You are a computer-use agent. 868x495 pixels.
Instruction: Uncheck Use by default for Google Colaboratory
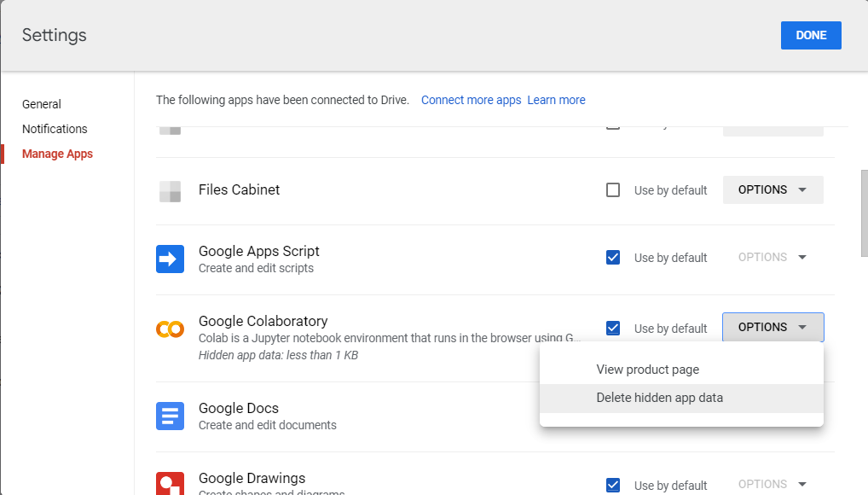click(x=613, y=328)
